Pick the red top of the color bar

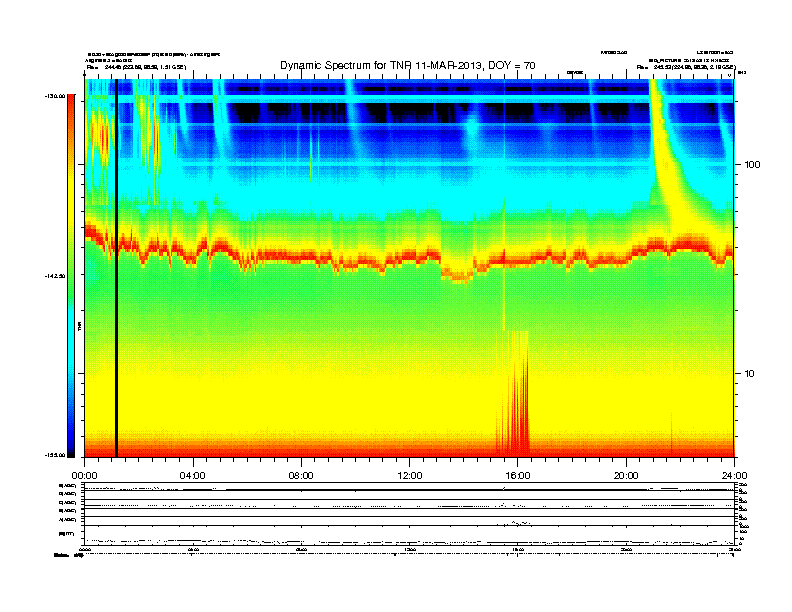[x=71, y=104]
